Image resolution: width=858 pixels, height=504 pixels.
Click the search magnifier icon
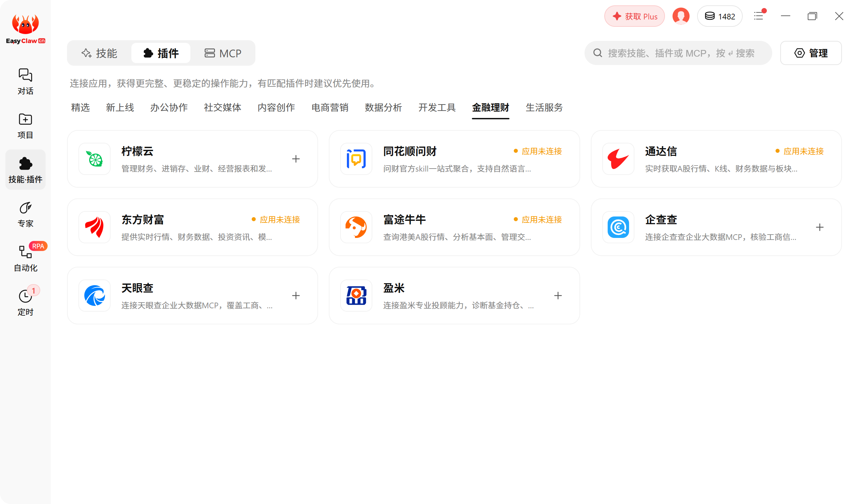pos(598,53)
